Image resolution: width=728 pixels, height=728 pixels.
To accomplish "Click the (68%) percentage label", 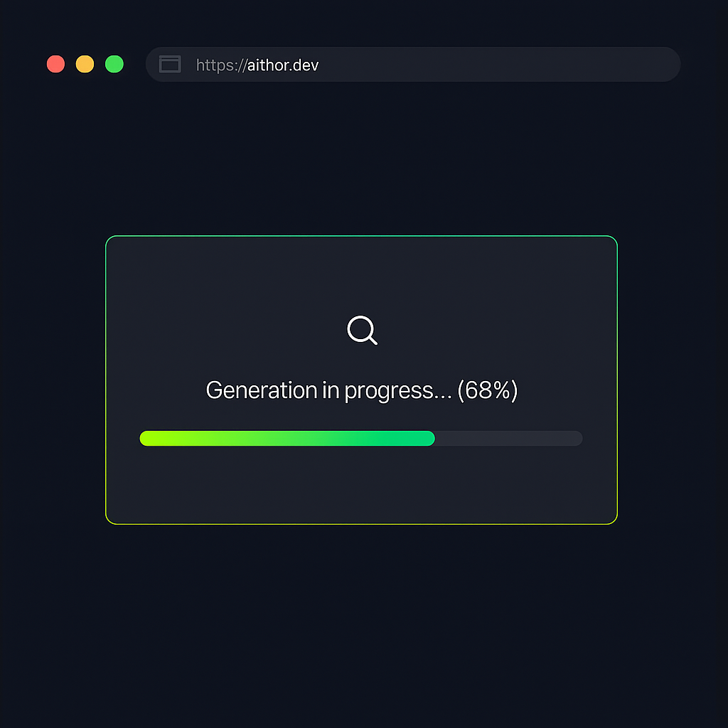I will pos(488,390).
